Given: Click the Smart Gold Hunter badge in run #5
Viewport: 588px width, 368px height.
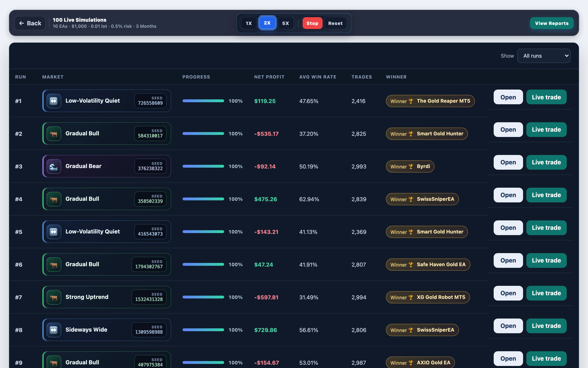Looking at the screenshot, I should [x=427, y=232].
